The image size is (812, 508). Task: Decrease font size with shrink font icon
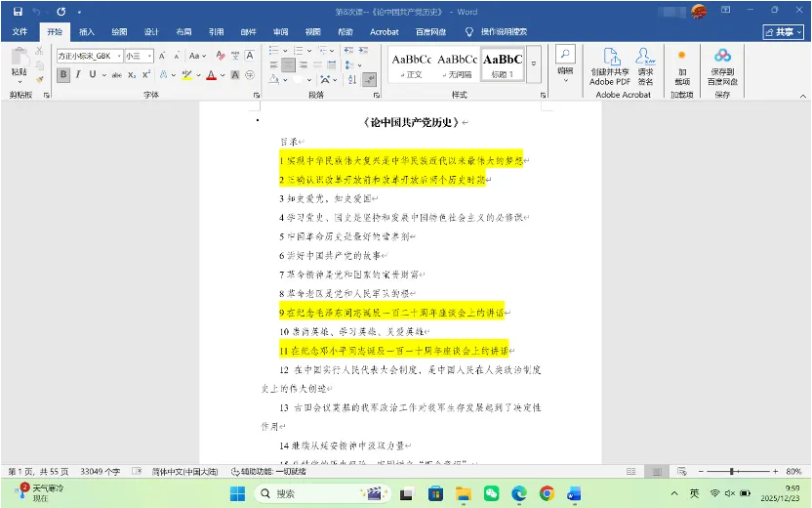177,56
